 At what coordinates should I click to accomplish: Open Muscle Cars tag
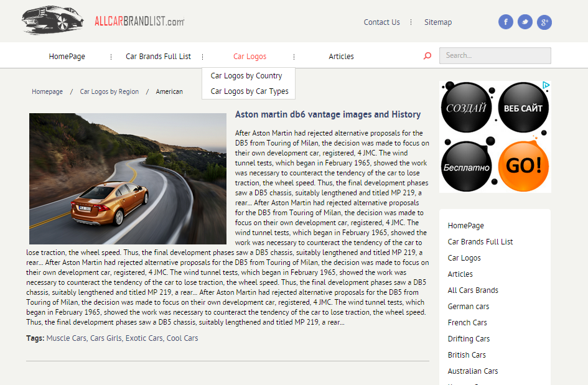(x=67, y=338)
